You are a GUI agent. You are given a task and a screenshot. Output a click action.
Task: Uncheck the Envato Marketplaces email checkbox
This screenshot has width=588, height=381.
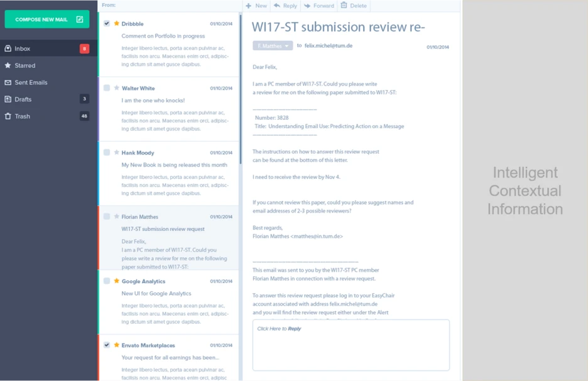[x=107, y=345]
